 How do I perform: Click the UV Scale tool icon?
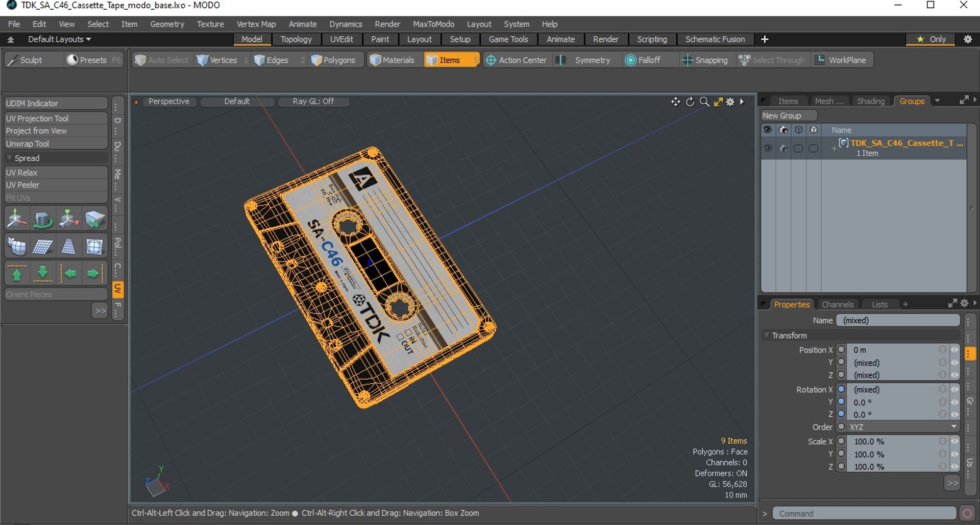coord(68,220)
